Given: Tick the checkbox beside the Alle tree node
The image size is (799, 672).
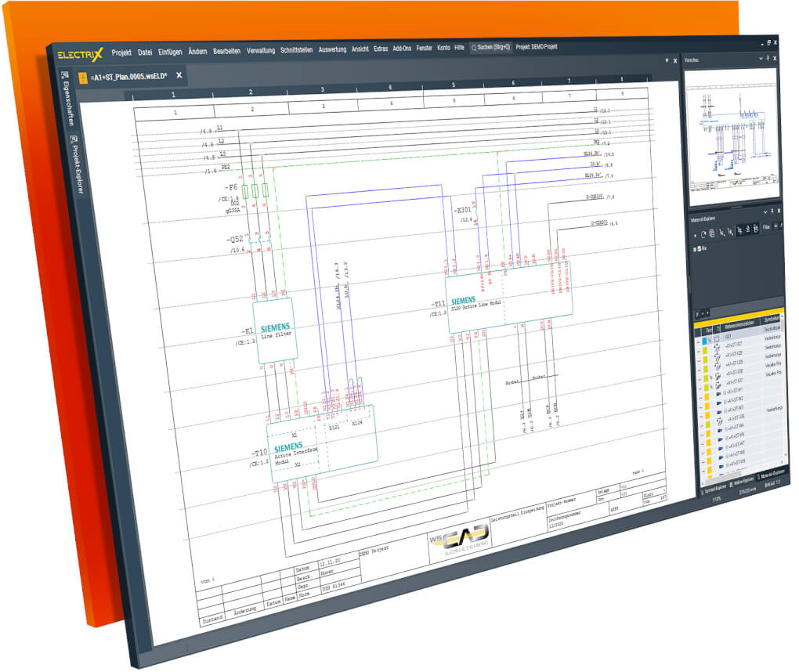Looking at the screenshot, I should (x=700, y=249).
